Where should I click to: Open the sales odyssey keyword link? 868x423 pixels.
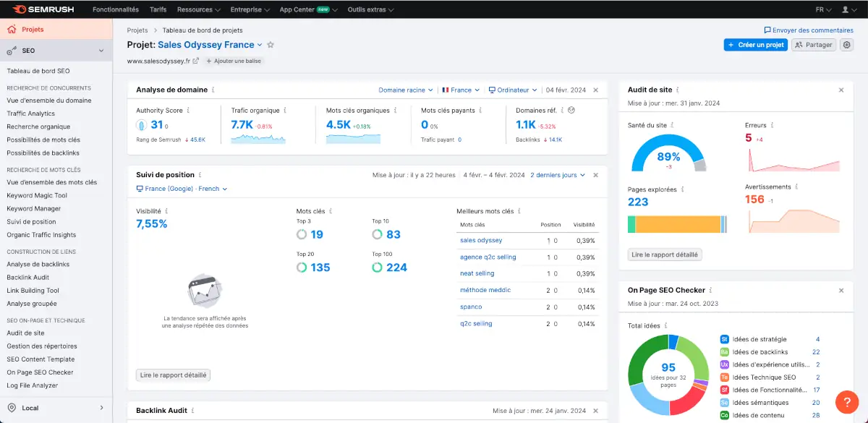coord(482,240)
